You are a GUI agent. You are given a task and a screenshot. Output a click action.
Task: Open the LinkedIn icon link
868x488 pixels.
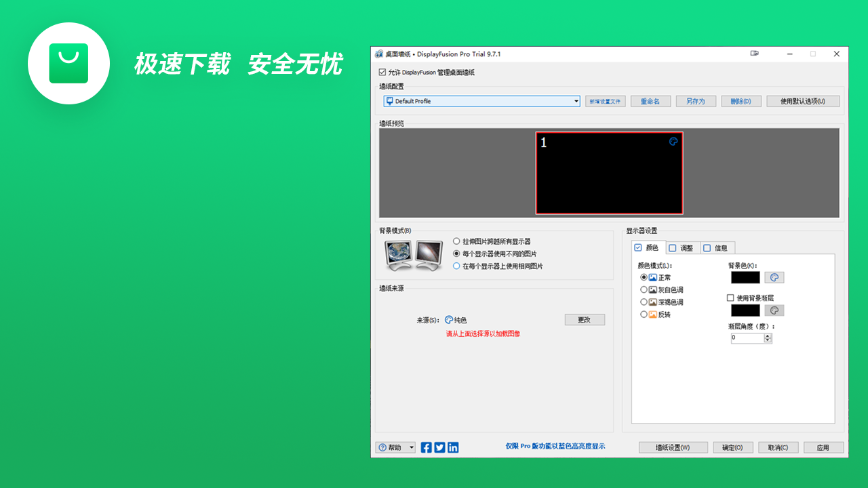[x=453, y=447]
